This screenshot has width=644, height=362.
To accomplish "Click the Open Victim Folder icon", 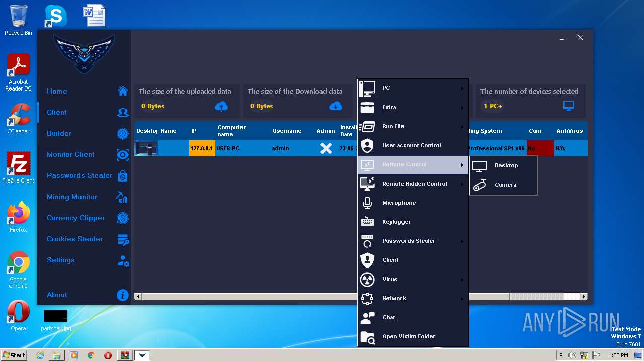I will (367, 337).
